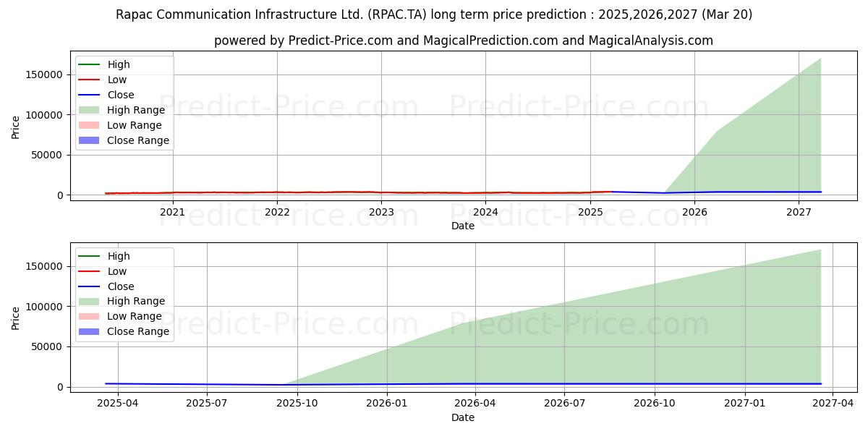This screenshot has width=868, height=434.
Task: Click the chart title mentioning RPAC.TA
Action: coord(434,14)
